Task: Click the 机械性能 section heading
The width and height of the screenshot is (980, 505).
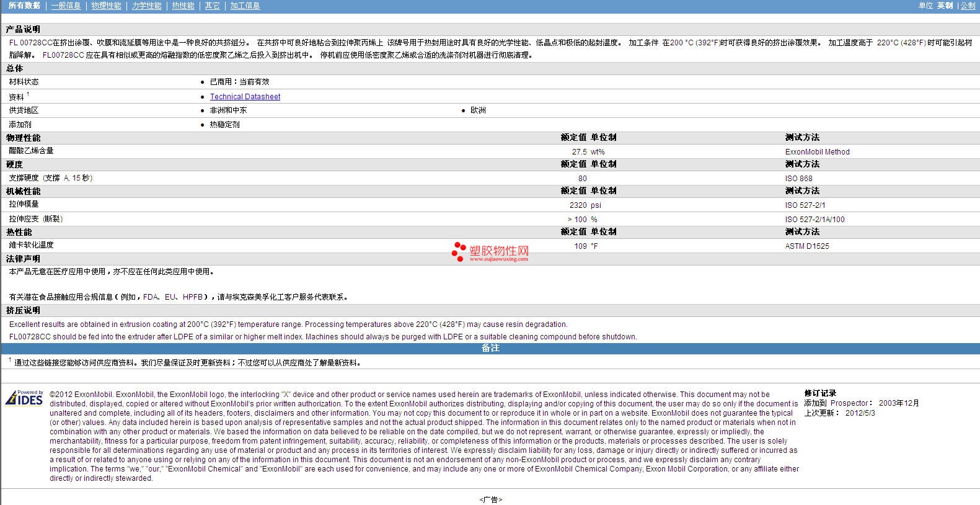Action: click(x=23, y=191)
